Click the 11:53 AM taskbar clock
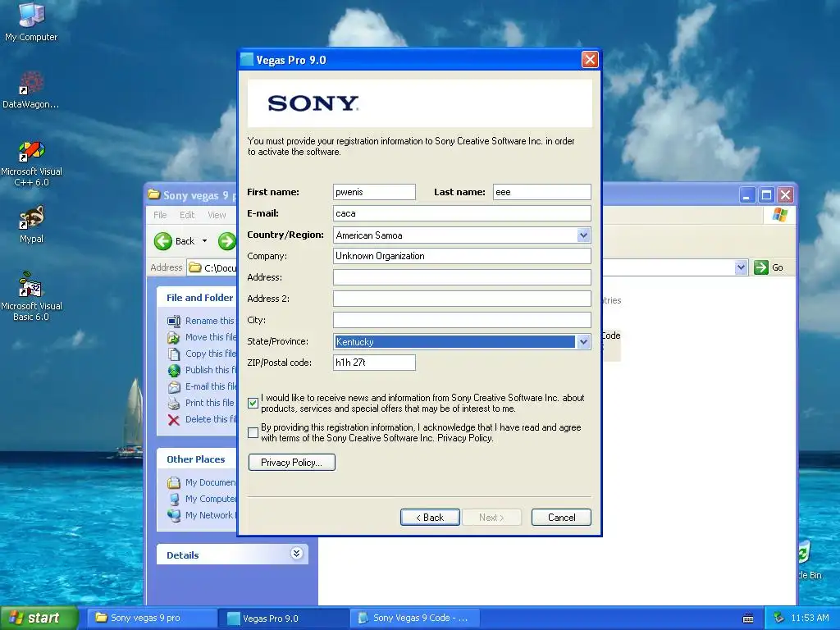 (x=810, y=619)
